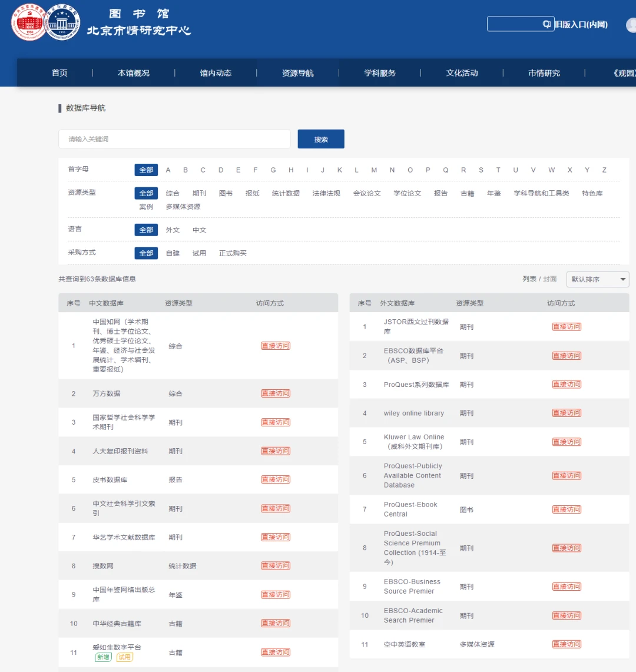Select 全部 in 资源类型 filter row

pos(146,193)
